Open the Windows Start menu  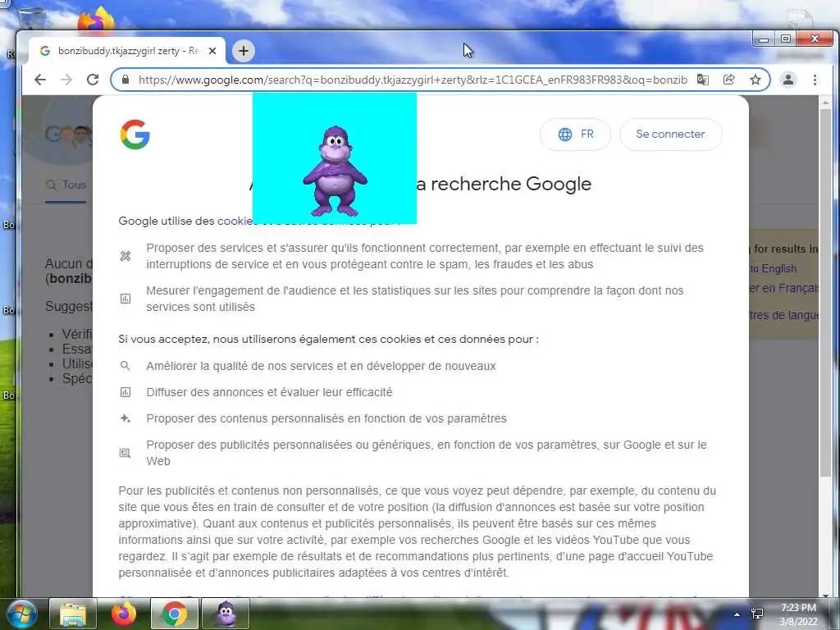21,614
